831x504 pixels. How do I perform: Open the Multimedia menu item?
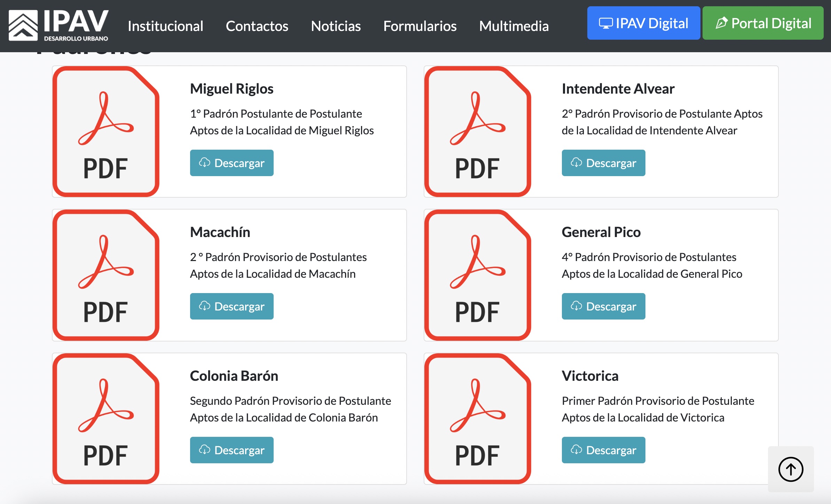click(514, 26)
